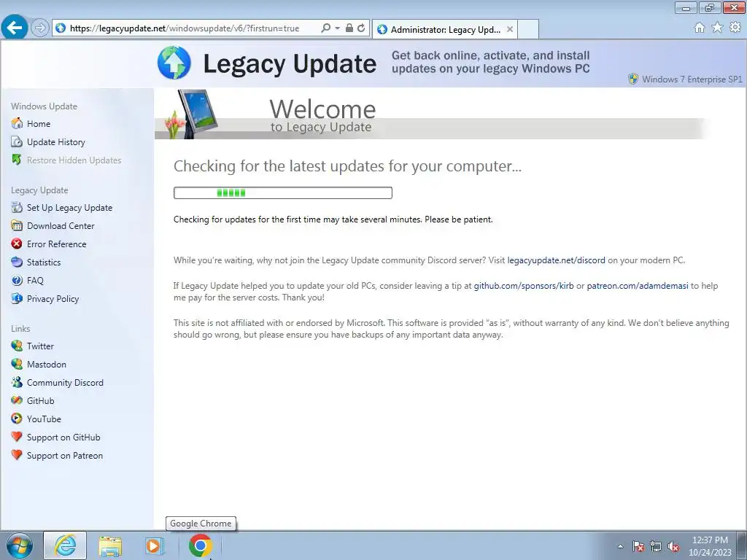The width and height of the screenshot is (747, 560).
Task: Click the Internet Explorer taskbar icon
Action: (65, 545)
